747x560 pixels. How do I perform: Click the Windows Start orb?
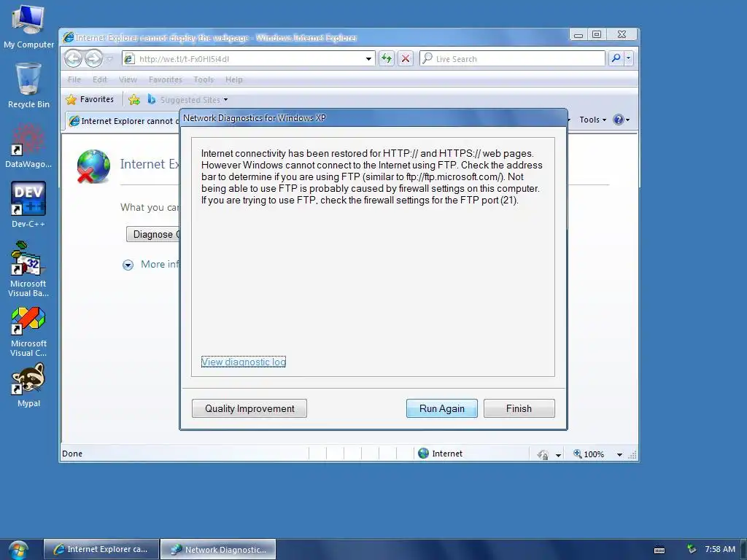point(18,550)
